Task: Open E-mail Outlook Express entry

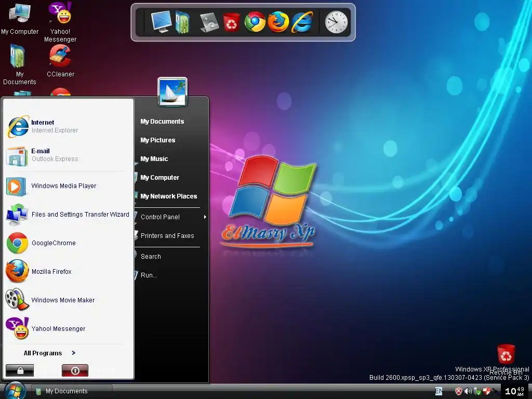Action: (69, 155)
